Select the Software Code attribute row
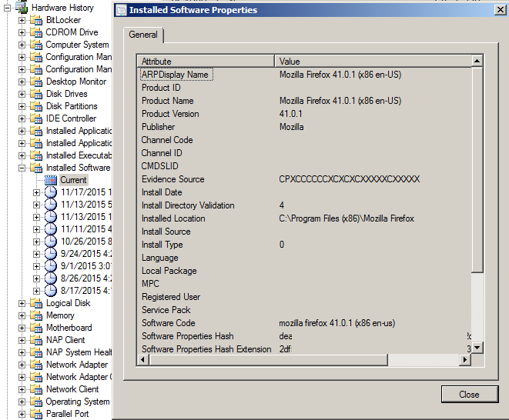This screenshot has height=420, width=509. click(x=304, y=323)
